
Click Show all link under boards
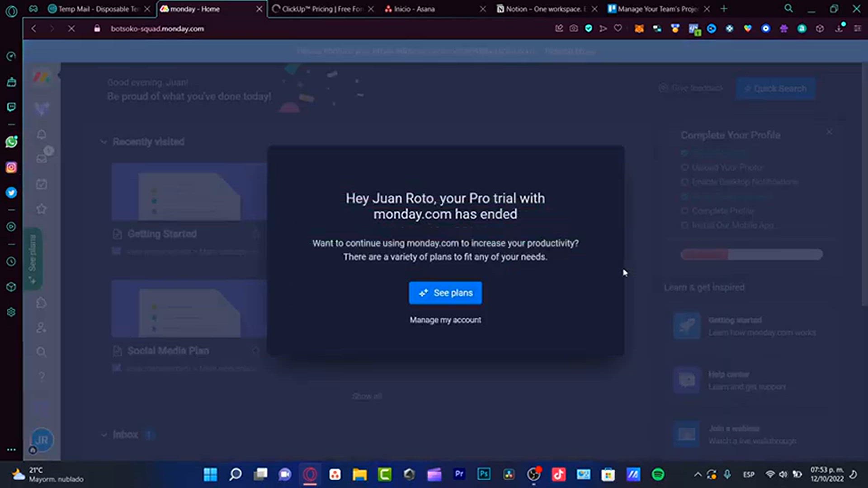pyautogui.click(x=367, y=396)
